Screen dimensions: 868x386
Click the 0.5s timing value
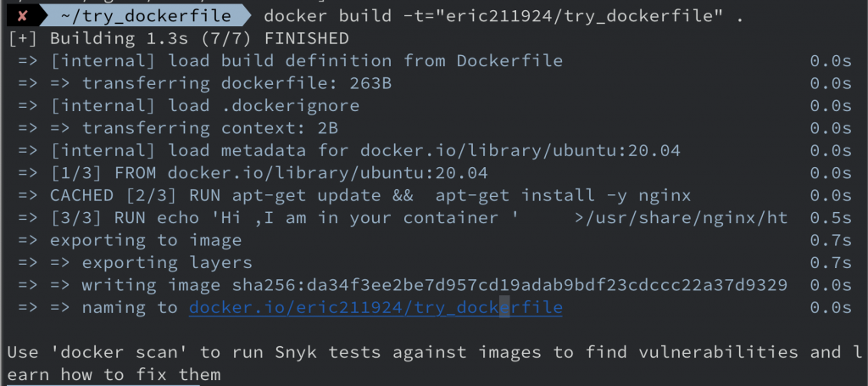click(x=831, y=218)
